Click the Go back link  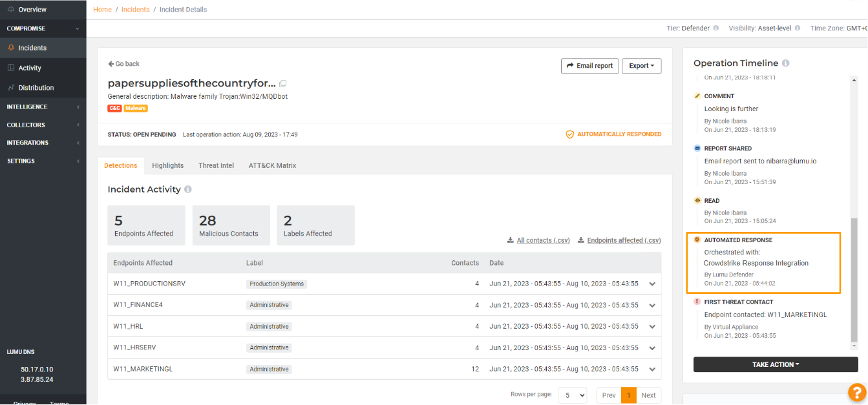[x=123, y=63]
